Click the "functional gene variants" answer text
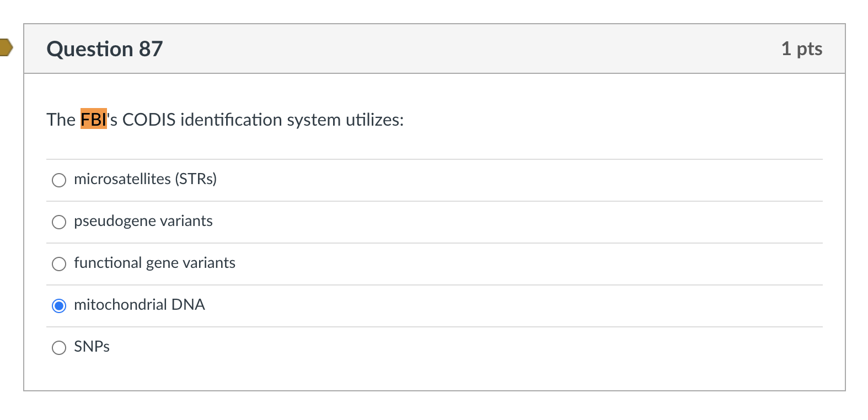Viewport: 868px width, 420px height. coord(154,263)
